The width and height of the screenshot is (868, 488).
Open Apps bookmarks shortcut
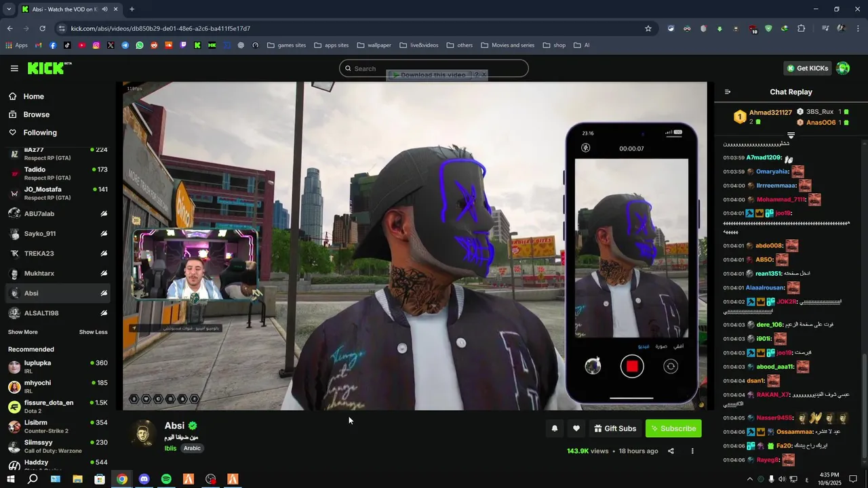click(x=17, y=45)
